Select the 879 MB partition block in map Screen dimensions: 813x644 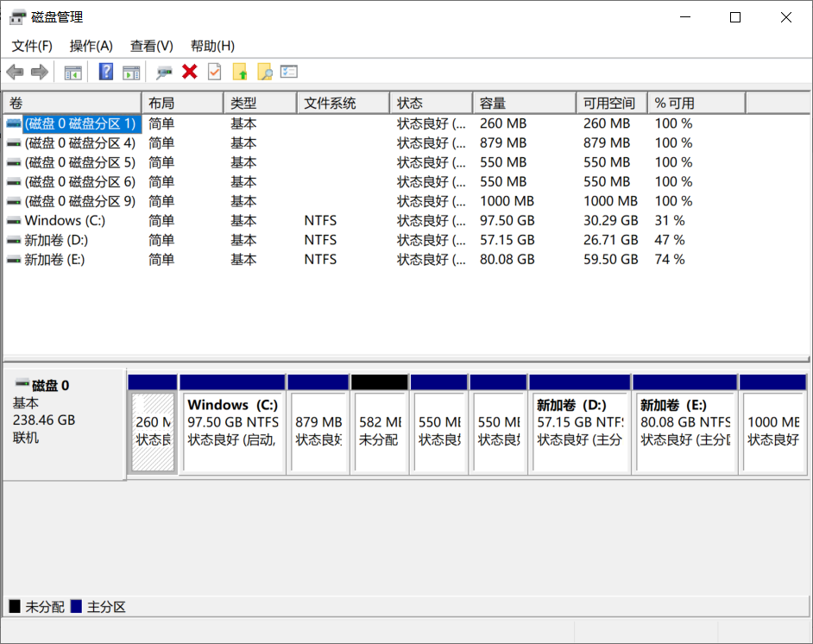(318, 424)
